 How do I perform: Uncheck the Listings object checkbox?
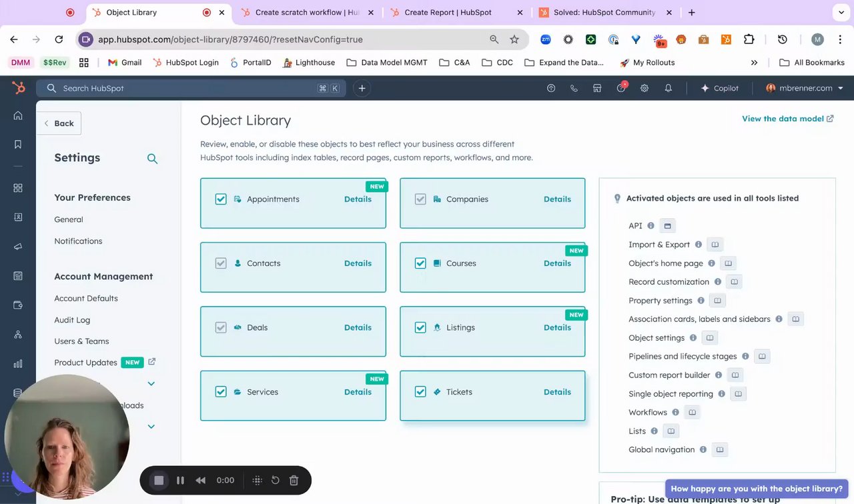[x=420, y=327]
